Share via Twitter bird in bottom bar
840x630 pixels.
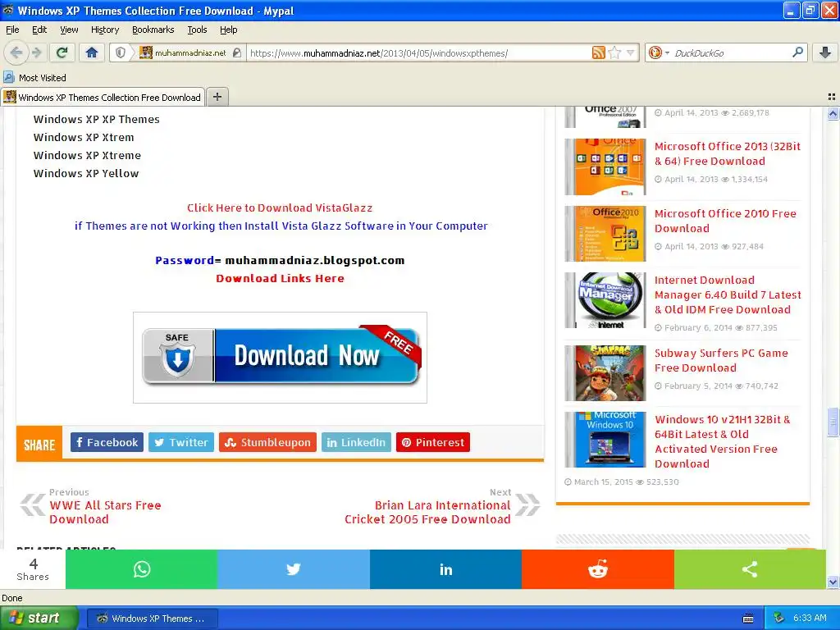coord(294,569)
